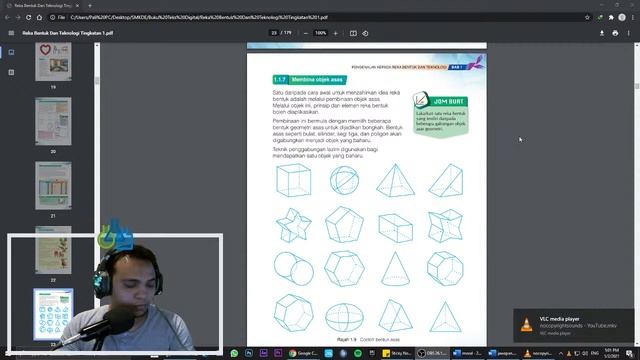The height and width of the screenshot is (360, 640).
Task: Click the '1.1.7 Membina objek asas' heading
Action: click(310, 80)
